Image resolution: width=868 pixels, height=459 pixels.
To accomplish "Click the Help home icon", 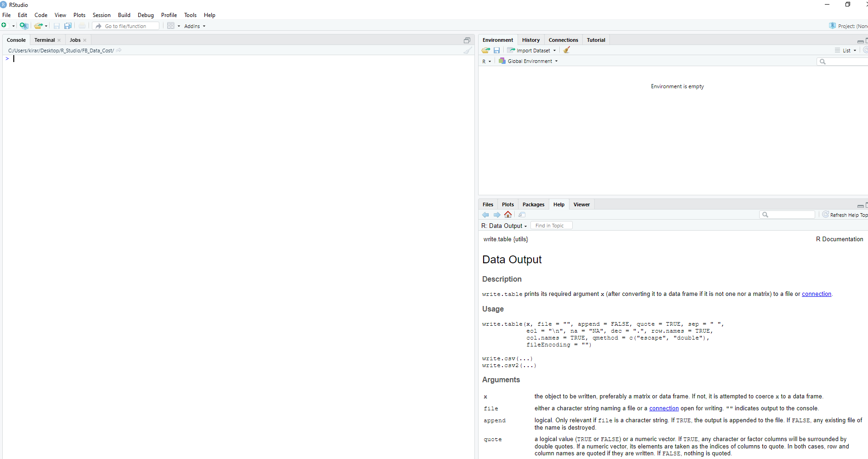I will (508, 215).
